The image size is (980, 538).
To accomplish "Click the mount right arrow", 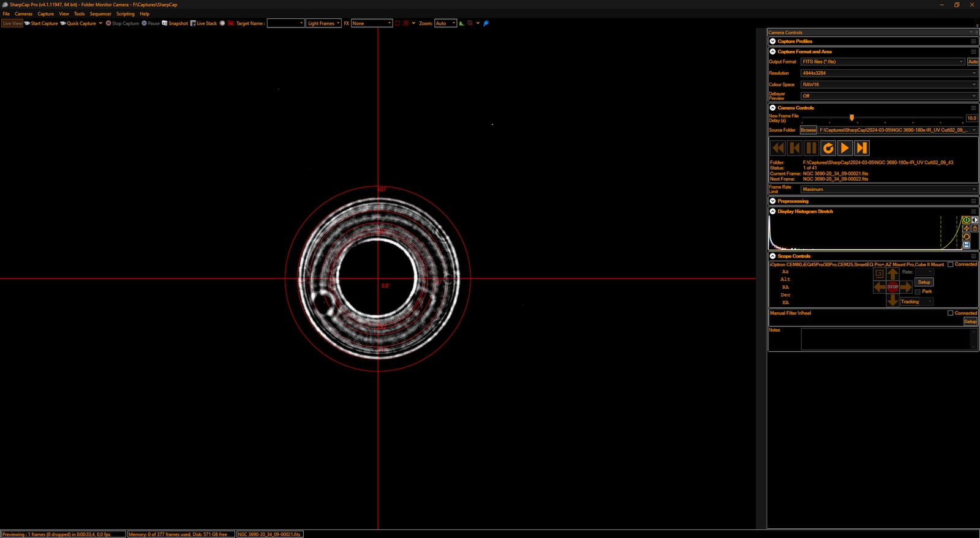I will click(906, 287).
